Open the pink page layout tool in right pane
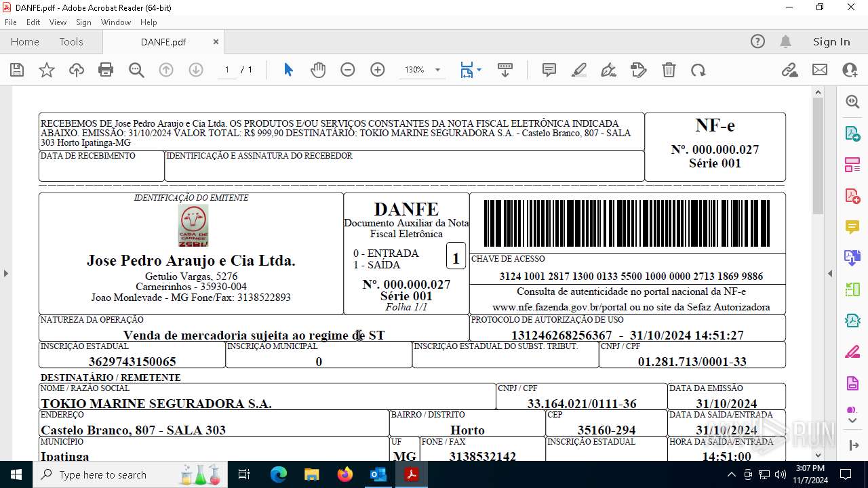This screenshot has width=868, height=488. click(x=852, y=165)
